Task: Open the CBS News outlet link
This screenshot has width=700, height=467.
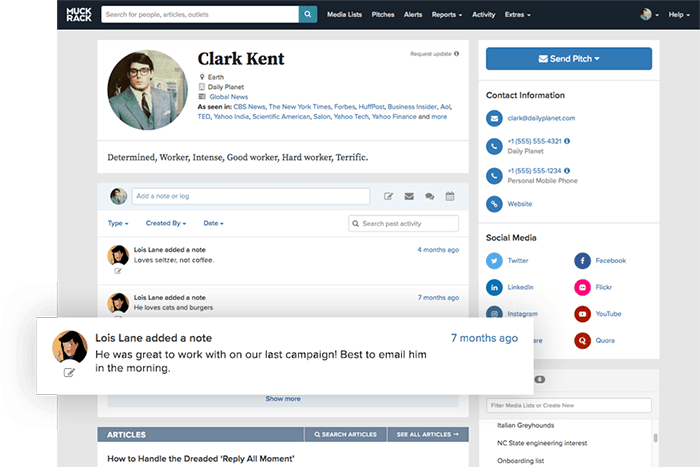Action: coord(249,107)
